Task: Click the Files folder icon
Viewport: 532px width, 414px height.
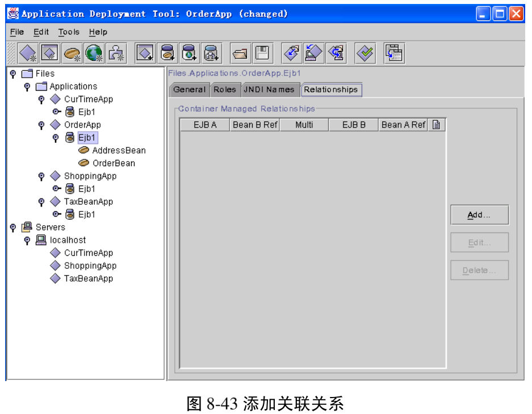Action: [27, 73]
